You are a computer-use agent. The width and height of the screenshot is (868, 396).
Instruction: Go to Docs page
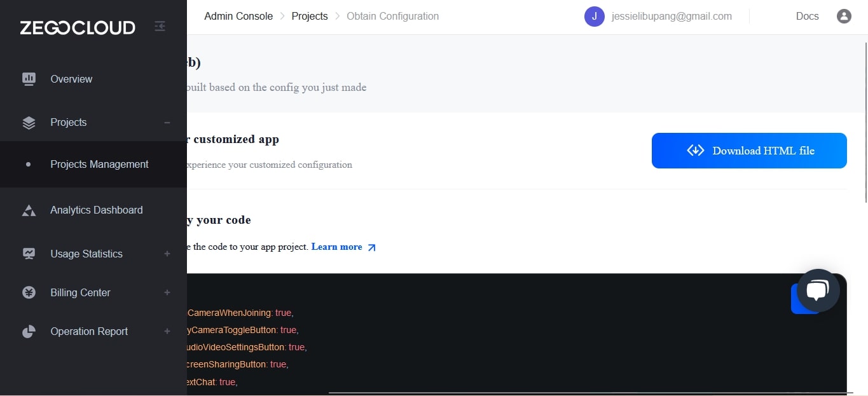pos(807,17)
